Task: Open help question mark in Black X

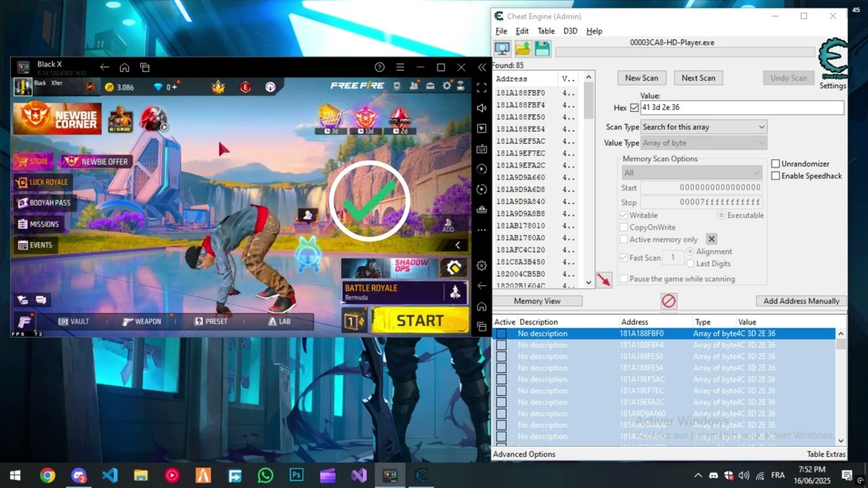Action: 380,67
